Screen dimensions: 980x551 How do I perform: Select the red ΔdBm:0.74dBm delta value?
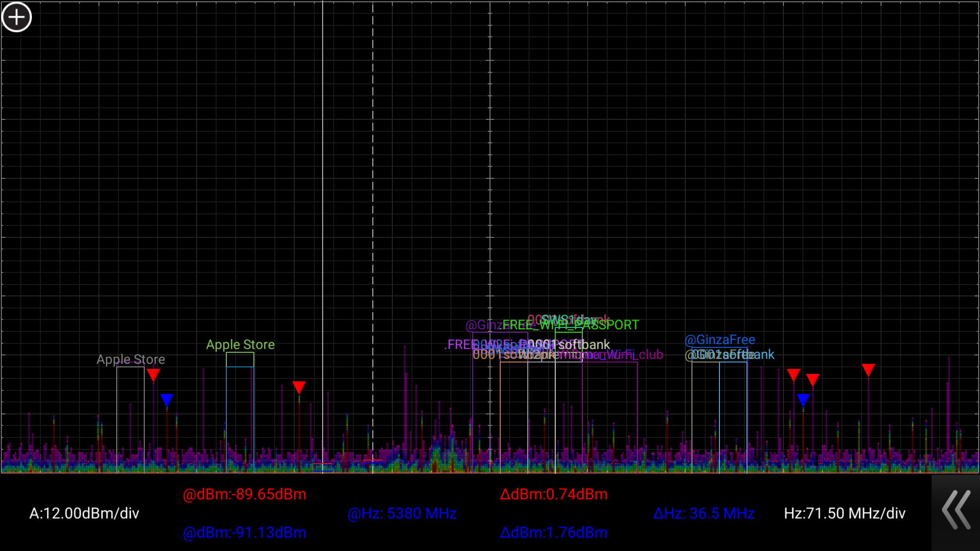(554, 494)
